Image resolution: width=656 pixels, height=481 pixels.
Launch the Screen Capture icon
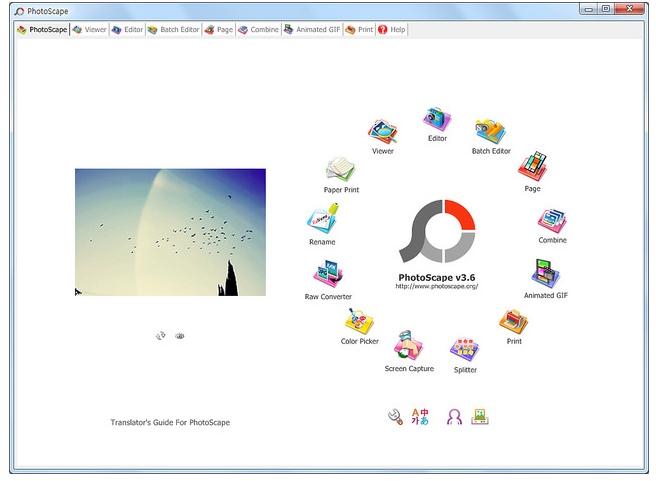pos(408,345)
